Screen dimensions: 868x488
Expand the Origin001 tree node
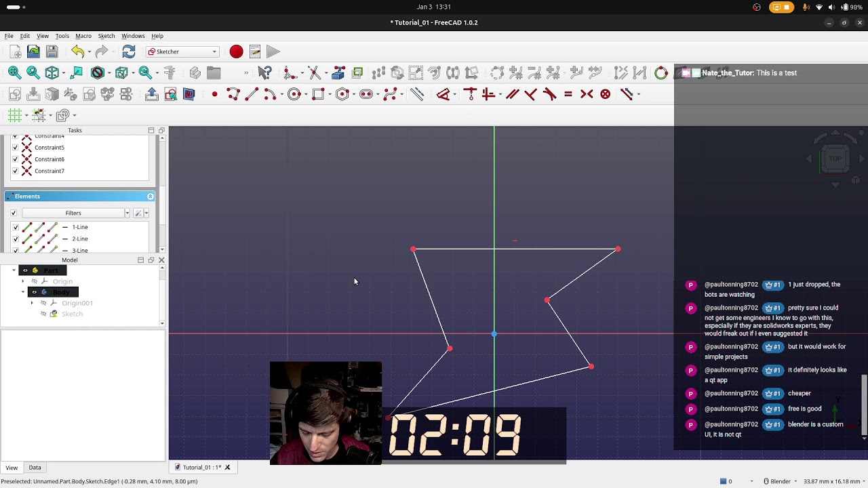(x=32, y=303)
